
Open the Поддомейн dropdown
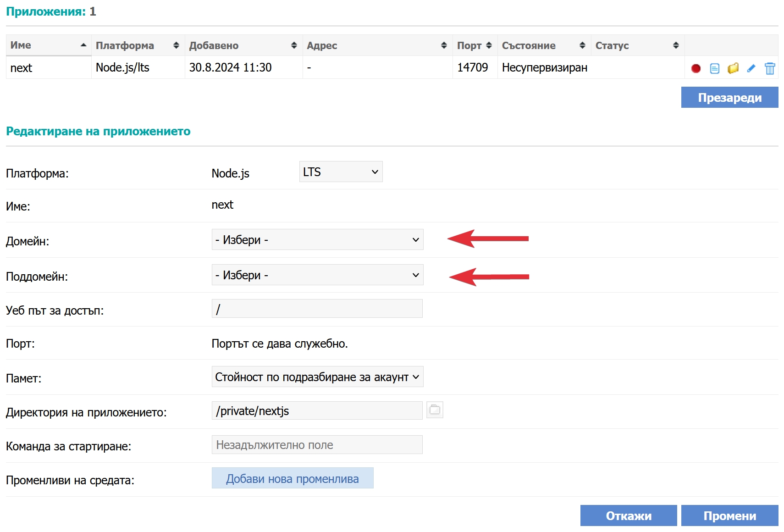[317, 275]
